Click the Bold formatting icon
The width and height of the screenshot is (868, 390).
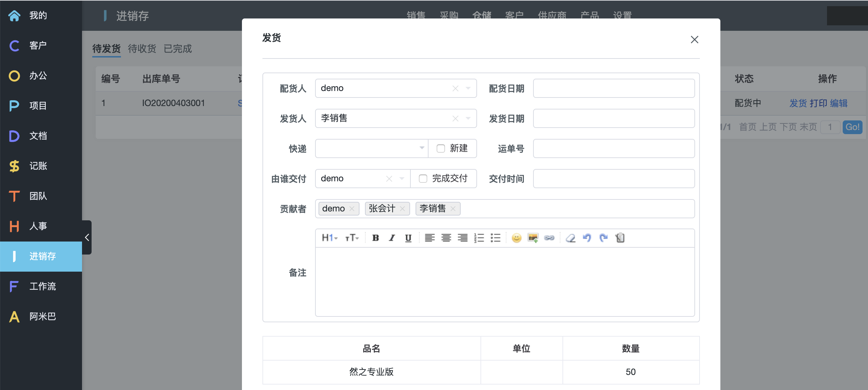(x=375, y=238)
